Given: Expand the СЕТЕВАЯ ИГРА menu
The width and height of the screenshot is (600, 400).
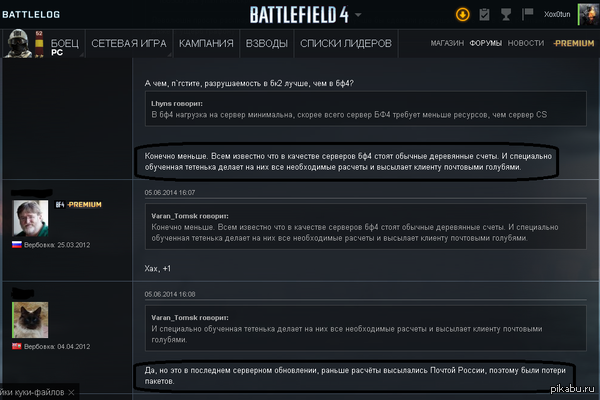Looking at the screenshot, I should pyautogui.click(x=129, y=44).
